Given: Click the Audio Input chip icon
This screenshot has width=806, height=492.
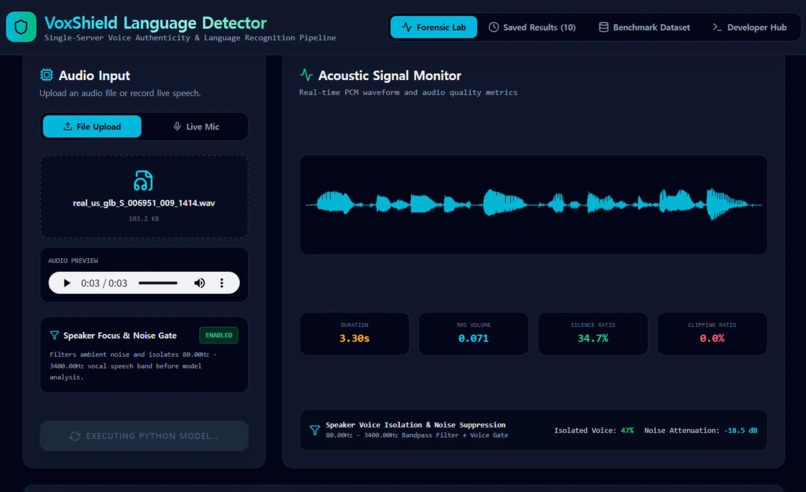Looking at the screenshot, I should (x=46, y=75).
